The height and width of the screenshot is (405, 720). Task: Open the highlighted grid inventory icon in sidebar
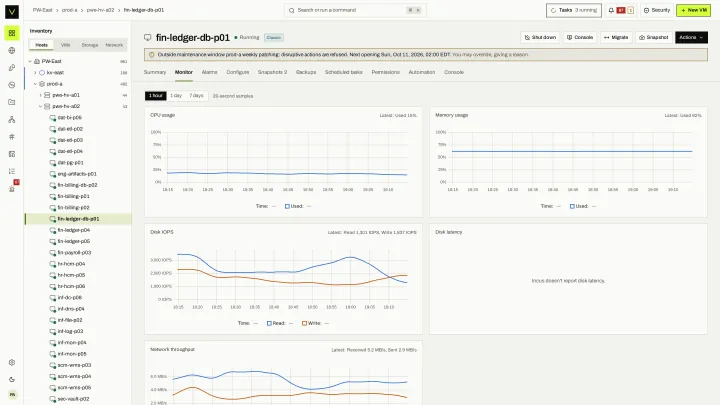(x=12, y=33)
